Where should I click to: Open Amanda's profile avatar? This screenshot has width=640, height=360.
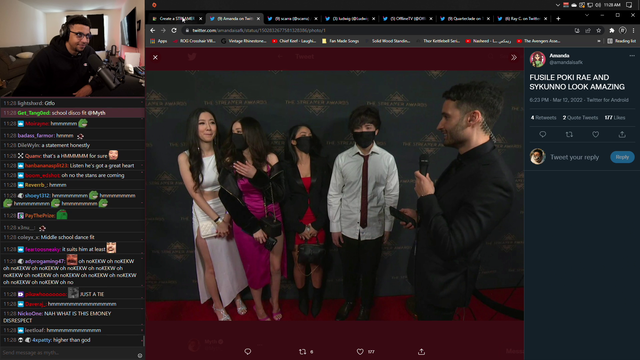pos(538,59)
